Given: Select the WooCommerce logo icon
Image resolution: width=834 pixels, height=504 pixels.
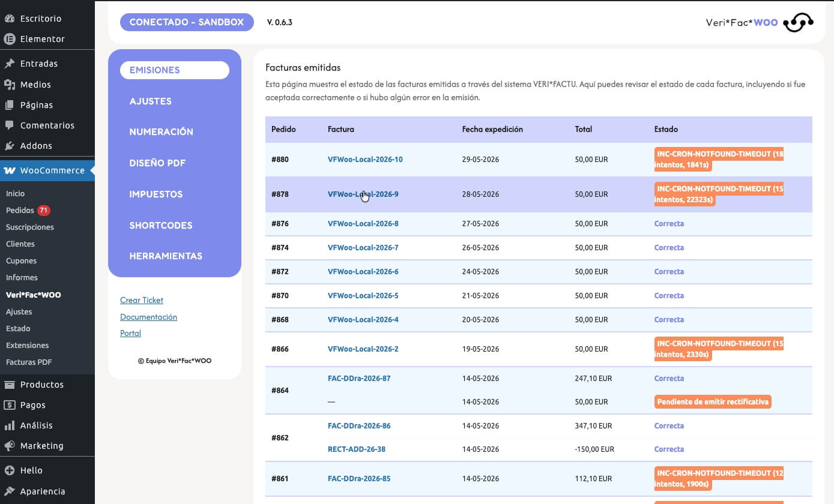Looking at the screenshot, I should pos(10,170).
